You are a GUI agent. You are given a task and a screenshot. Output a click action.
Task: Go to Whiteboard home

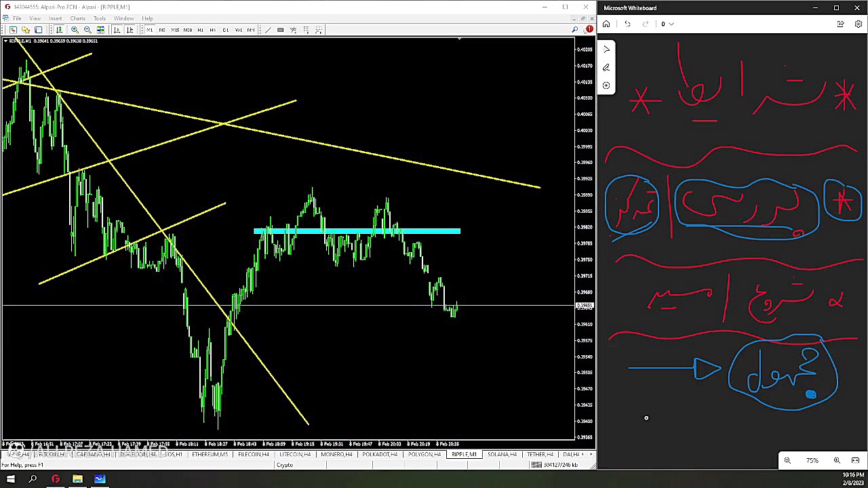point(606,24)
